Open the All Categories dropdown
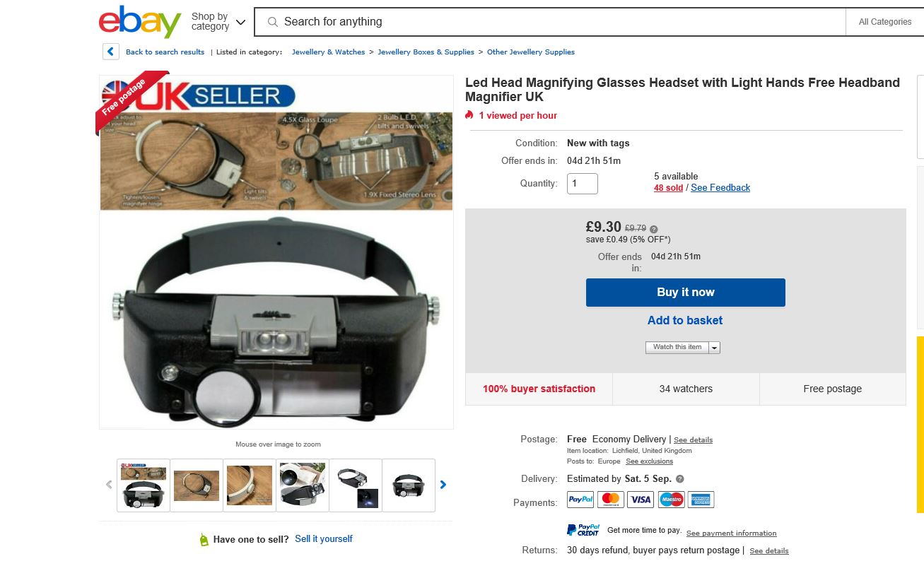Viewport: 924px width, 566px height. [885, 22]
